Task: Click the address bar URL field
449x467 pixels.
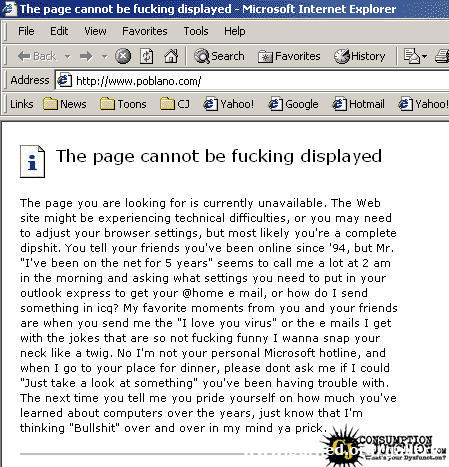Action: (252, 80)
